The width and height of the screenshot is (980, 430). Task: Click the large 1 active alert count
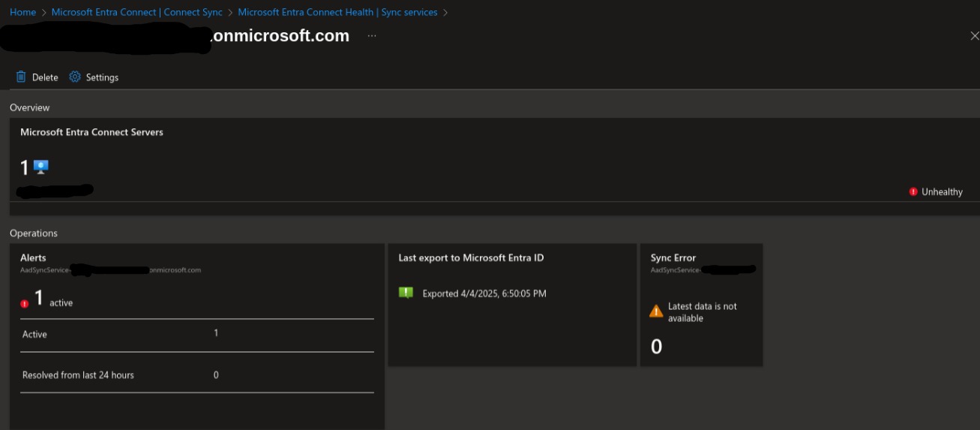coord(39,299)
